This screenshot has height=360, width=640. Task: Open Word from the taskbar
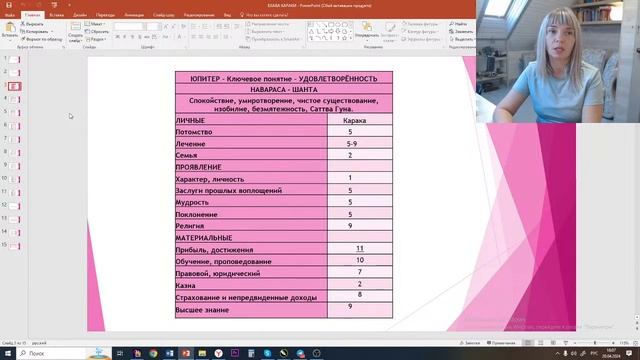pos(169,353)
